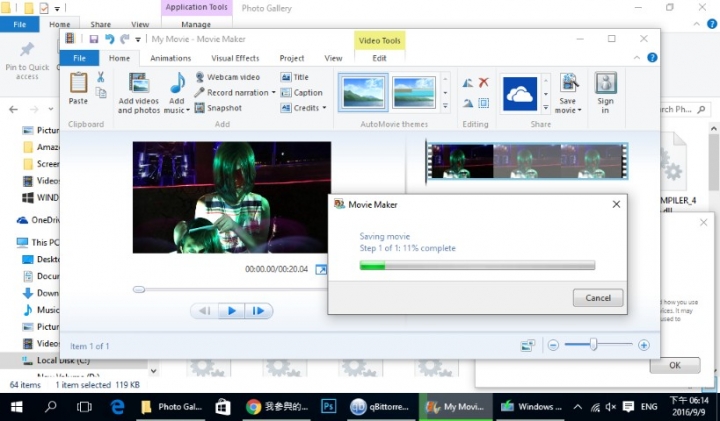
Task: Open Windows Start menu
Action: click(x=17, y=407)
